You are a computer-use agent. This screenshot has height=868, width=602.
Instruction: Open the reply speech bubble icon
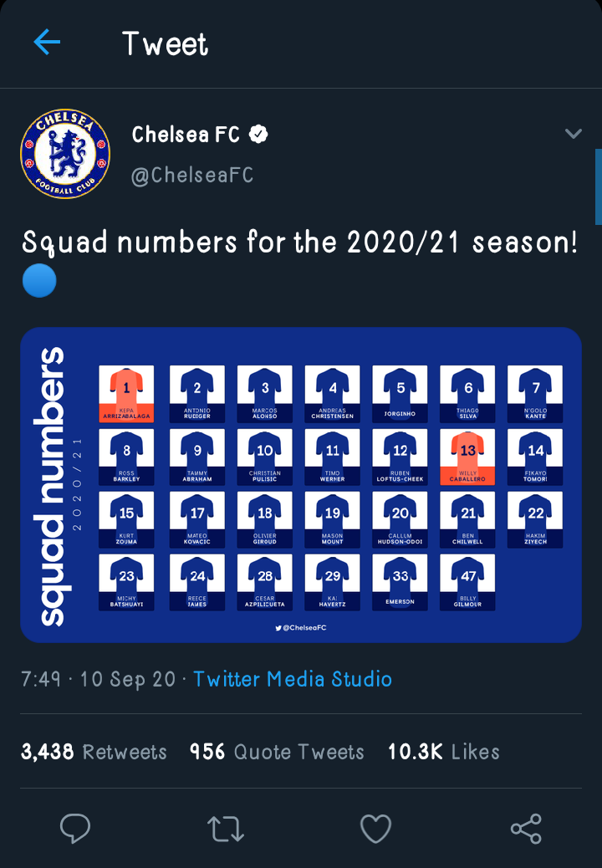point(75,828)
